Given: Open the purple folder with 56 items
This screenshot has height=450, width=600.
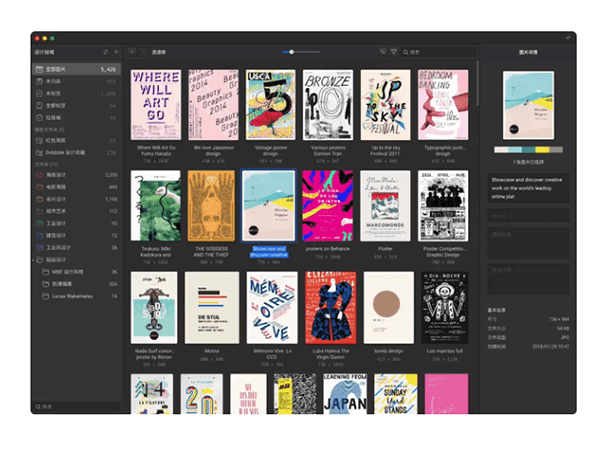Looking at the screenshot, I should click(x=76, y=248).
